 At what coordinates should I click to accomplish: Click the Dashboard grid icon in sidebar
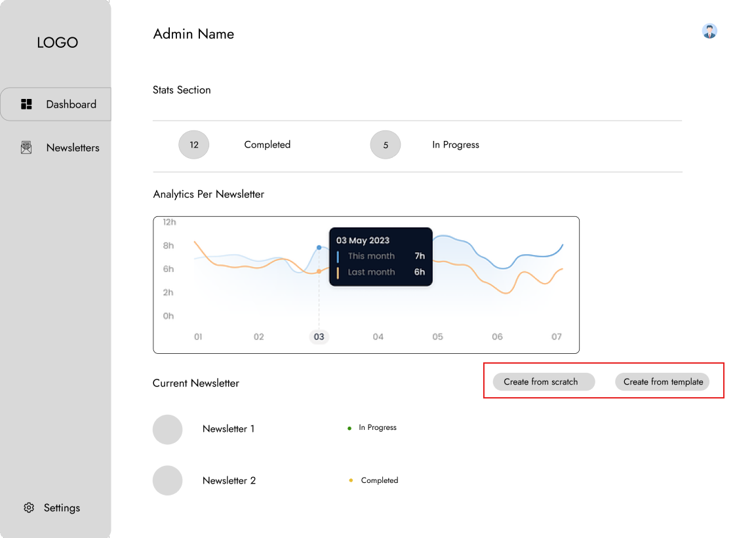[26, 104]
